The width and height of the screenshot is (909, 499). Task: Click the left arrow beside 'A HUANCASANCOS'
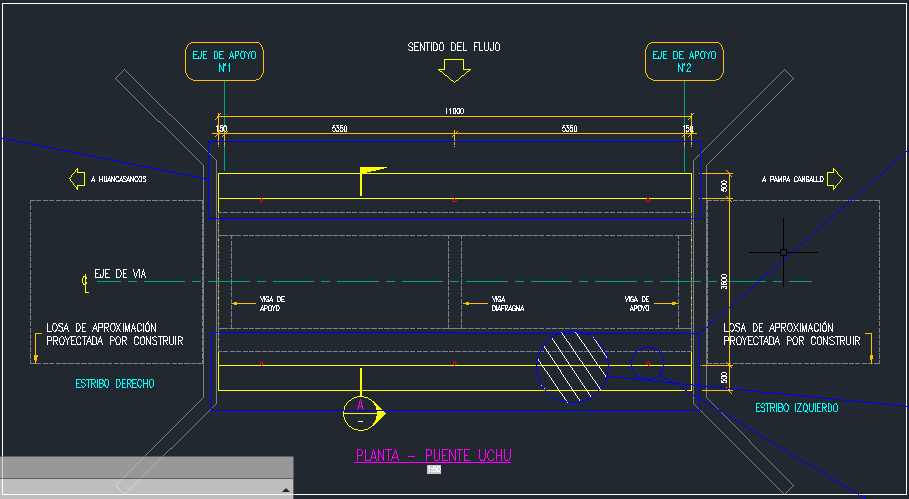tap(77, 179)
